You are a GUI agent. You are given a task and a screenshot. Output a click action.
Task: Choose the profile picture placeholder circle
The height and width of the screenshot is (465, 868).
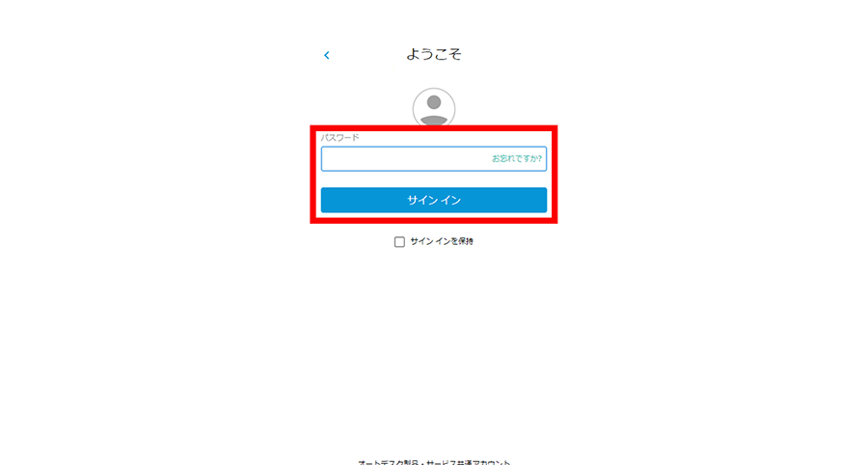pos(434,107)
